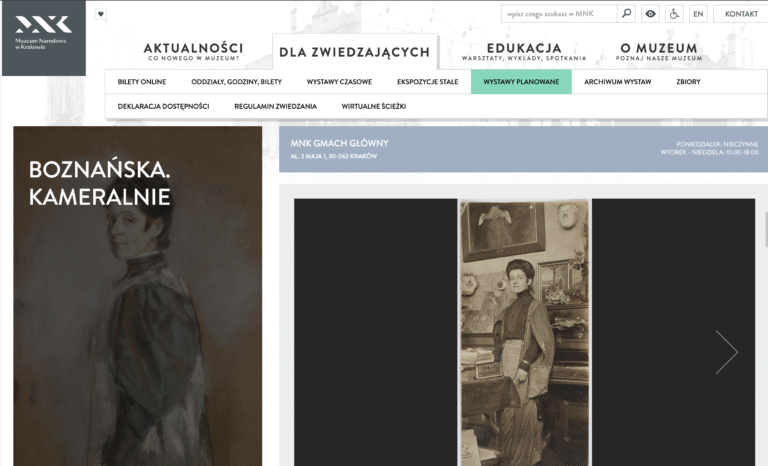Click the Boznańska. Kameralnie exhibition poster

tap(138, 296)
